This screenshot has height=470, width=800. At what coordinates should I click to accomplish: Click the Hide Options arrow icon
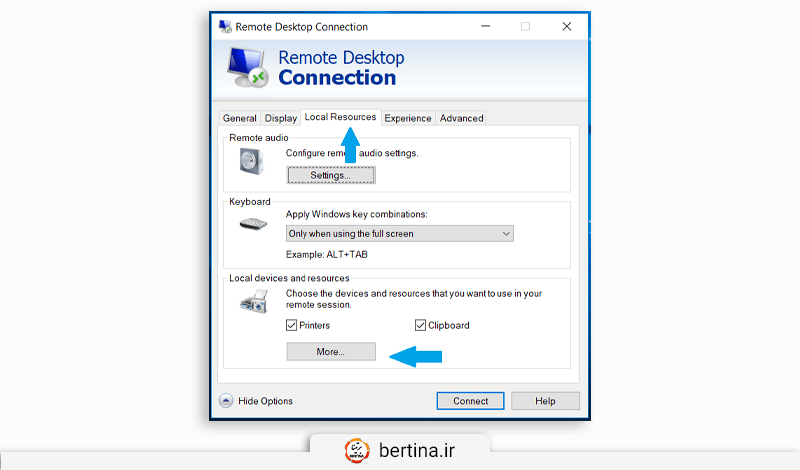226,401
